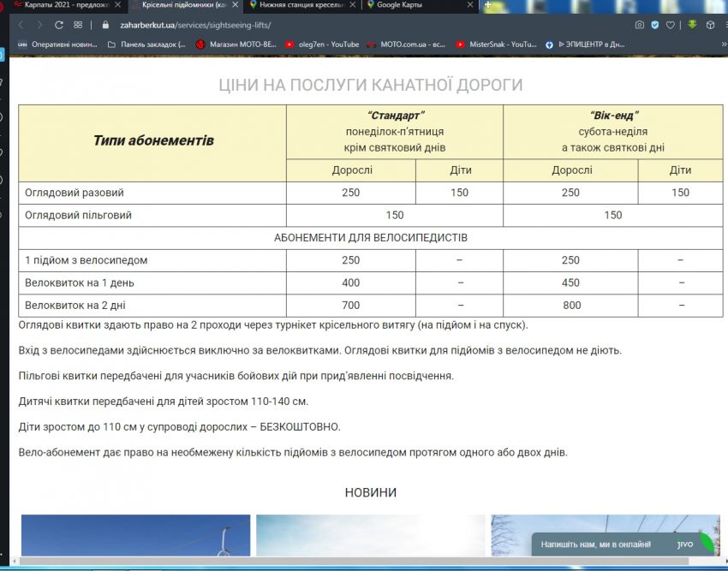
Task: View site security lock info
Action: 105,25
